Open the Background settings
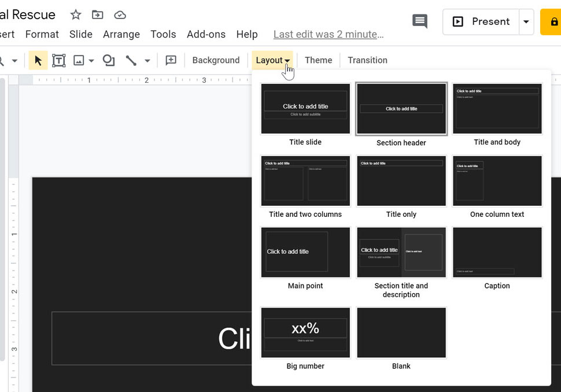The height and width of the screenshot is (392, 561). [x=216, y=60]
